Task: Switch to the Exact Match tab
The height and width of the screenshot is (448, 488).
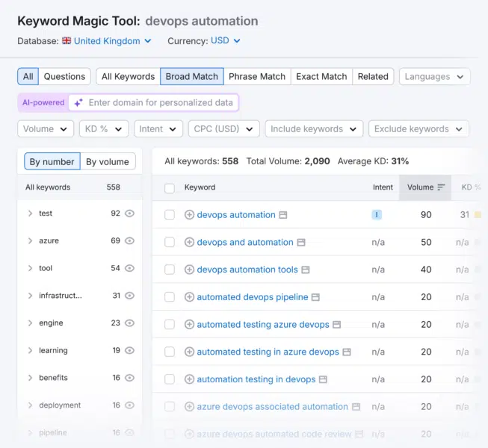Action: click(321, 76)
